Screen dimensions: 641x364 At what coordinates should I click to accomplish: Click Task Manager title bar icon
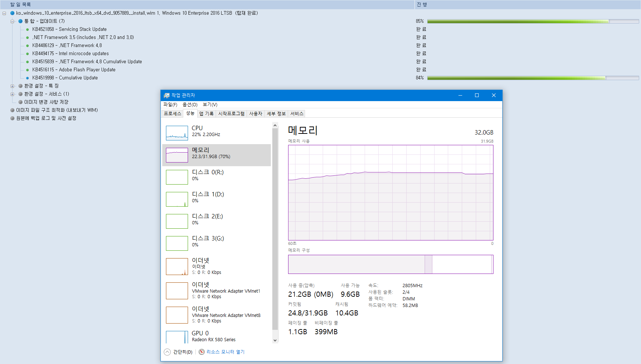pos(167,95)
